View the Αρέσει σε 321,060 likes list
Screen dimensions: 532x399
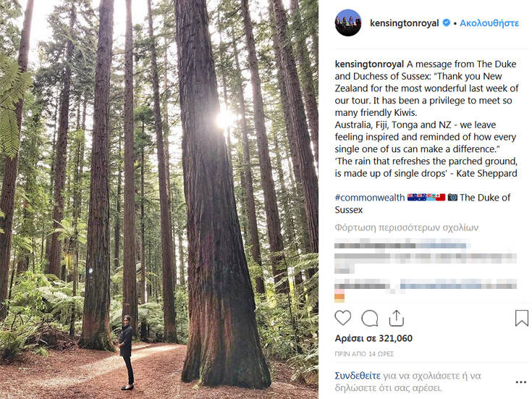pos(373,338)
